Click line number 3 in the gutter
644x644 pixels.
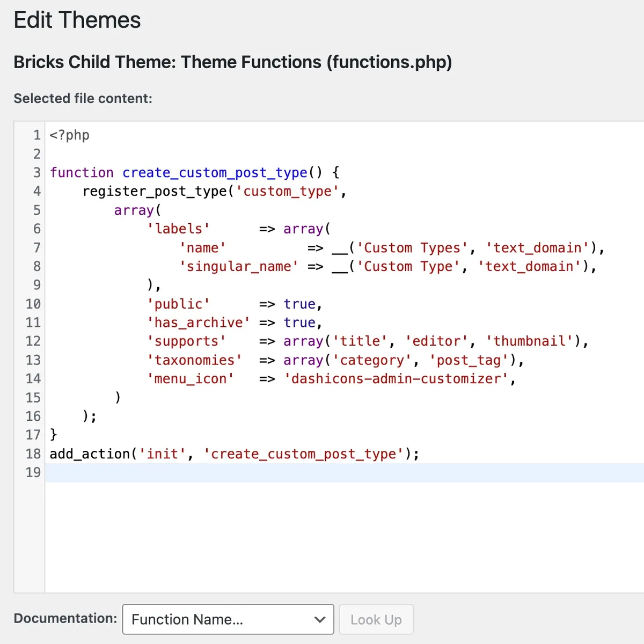pyautogui.click(x=37, y=173)
